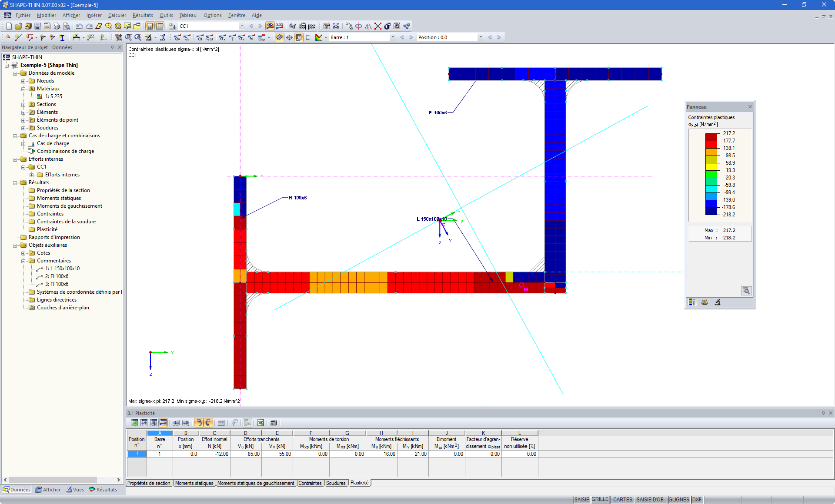Switch to the Plasticité tab
The width and height of the screenshot is (835, 504).
(x=358, y=483)
